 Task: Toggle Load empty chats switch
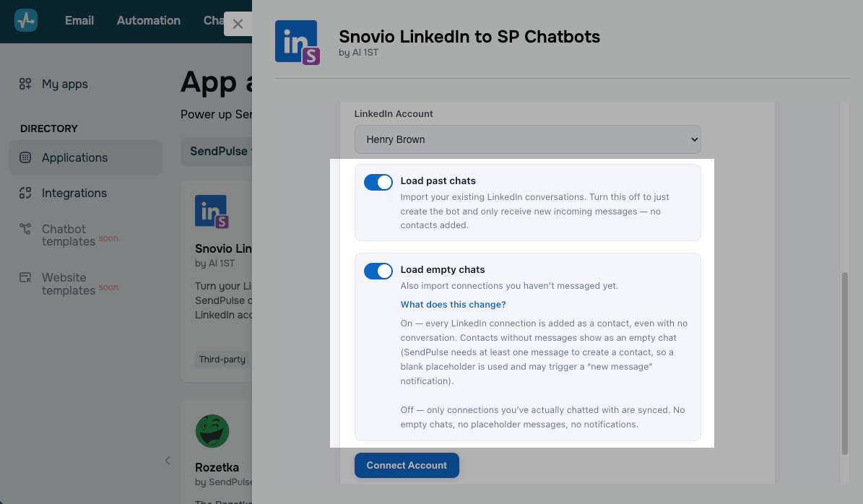(x=378, y=271)
